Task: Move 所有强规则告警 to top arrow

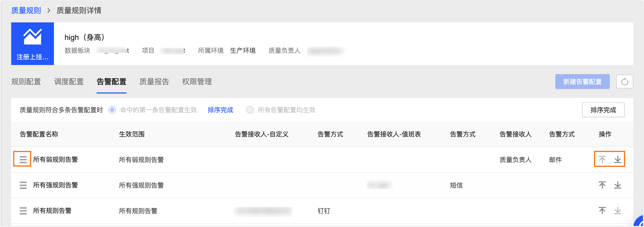Action: tap(602, 185)
